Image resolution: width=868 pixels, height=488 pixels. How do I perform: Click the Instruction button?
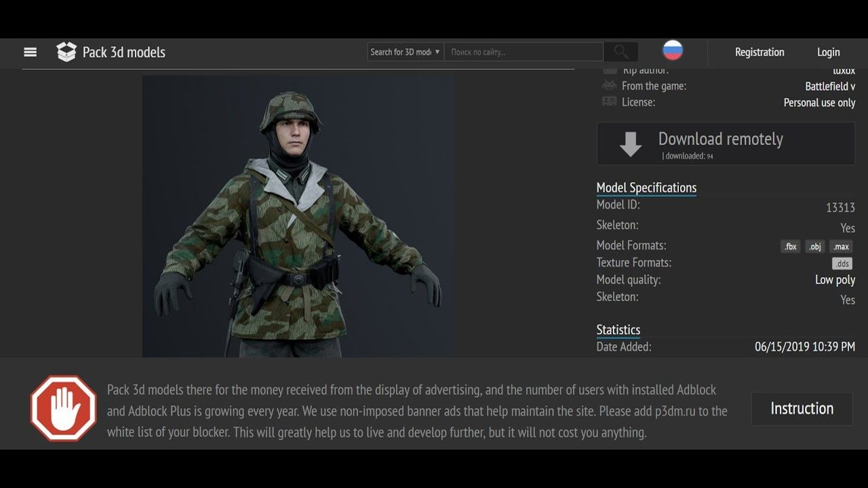point(802,409)
